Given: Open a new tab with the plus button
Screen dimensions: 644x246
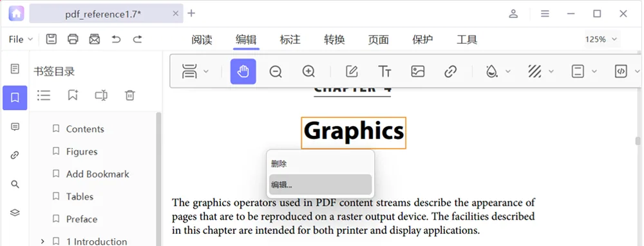Looking at the screenshot, I should coord(191,13).
